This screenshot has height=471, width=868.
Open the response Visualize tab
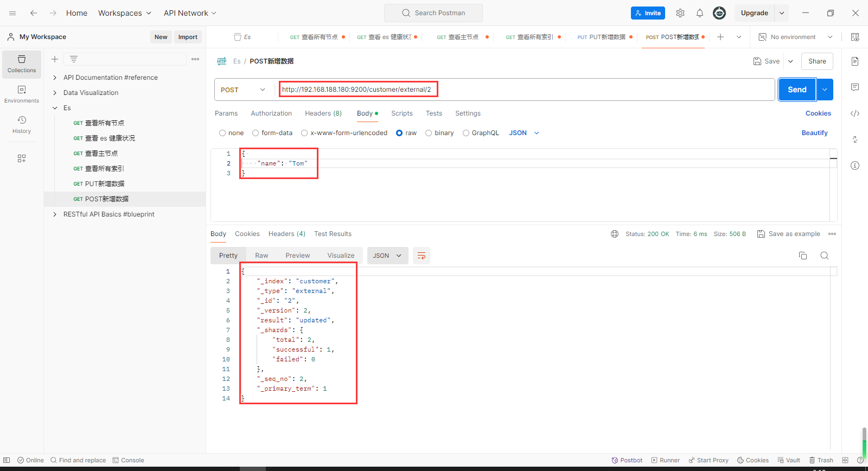(341, 256)
